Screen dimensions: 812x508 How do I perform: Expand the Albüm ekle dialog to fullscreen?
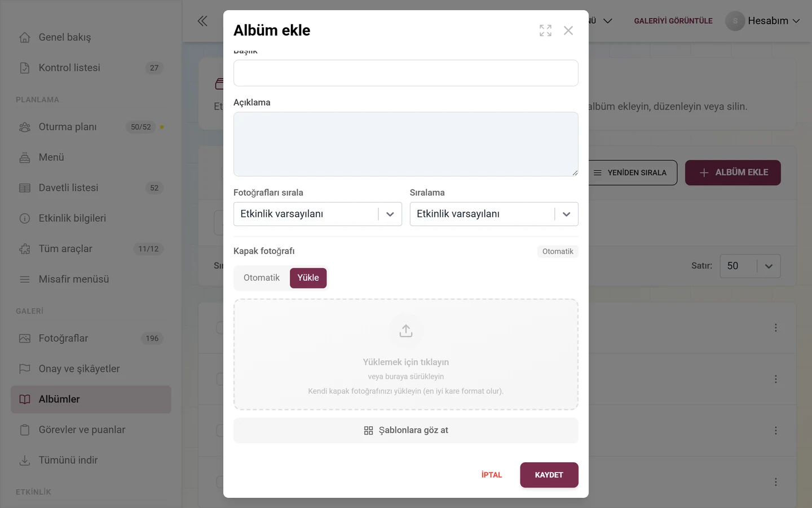545,30
